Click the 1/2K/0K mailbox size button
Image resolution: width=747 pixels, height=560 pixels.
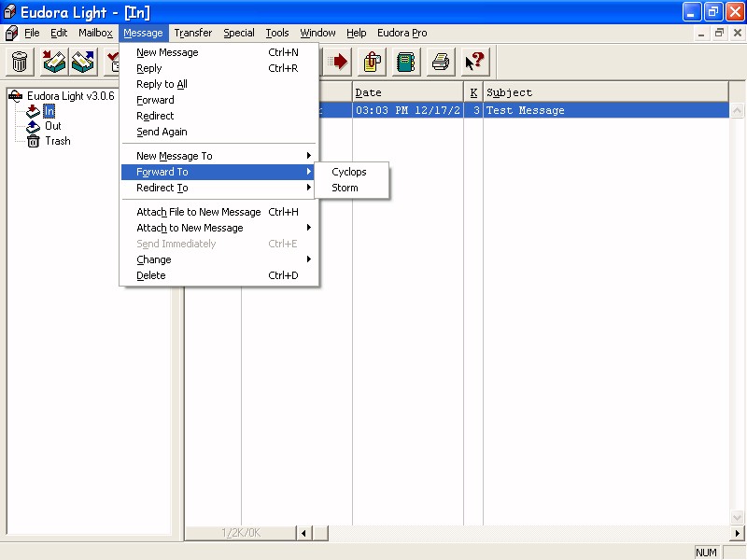click(x=241, y=533)
